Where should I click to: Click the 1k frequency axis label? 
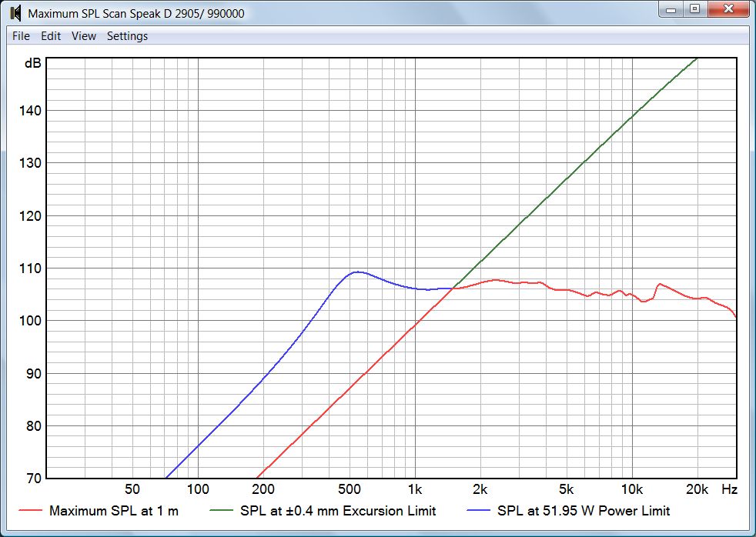tap(415, 489)
